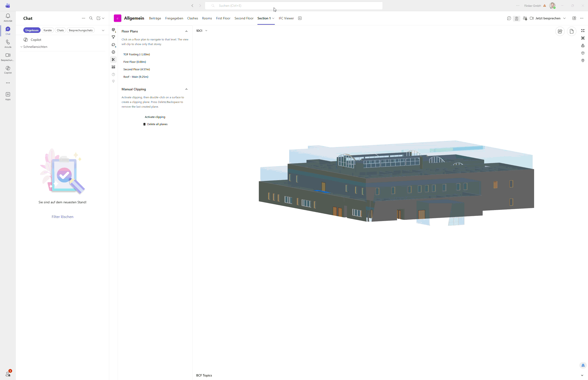Open the filter funnel panel icon
The height and width of the screenshot is (380, 588).
pyautogui.click(x=113, y=37)
